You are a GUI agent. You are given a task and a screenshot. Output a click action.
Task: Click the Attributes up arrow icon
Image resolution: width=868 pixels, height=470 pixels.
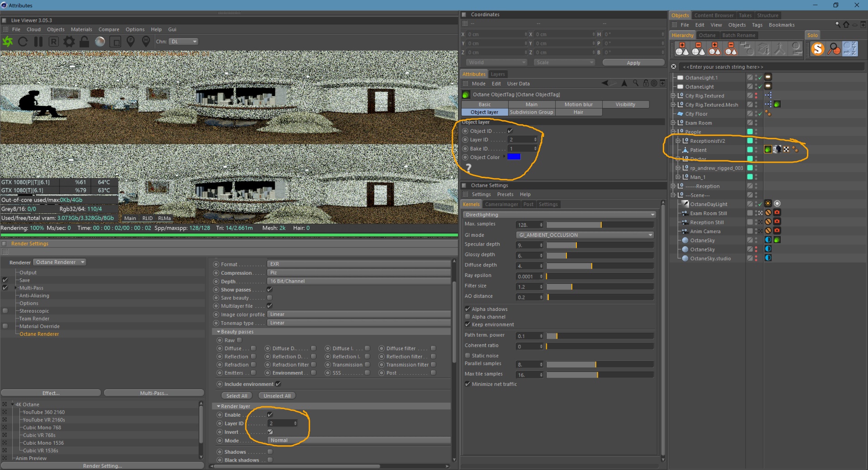(x=624, y=83)
